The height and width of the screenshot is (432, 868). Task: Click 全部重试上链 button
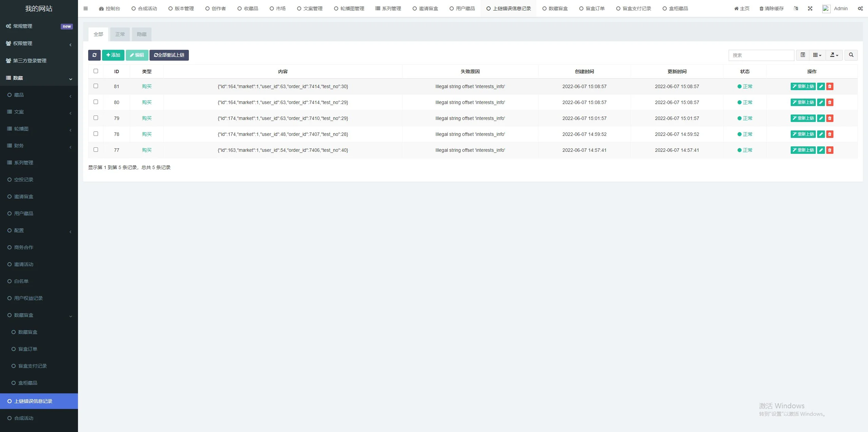click(x=169, y=55)
